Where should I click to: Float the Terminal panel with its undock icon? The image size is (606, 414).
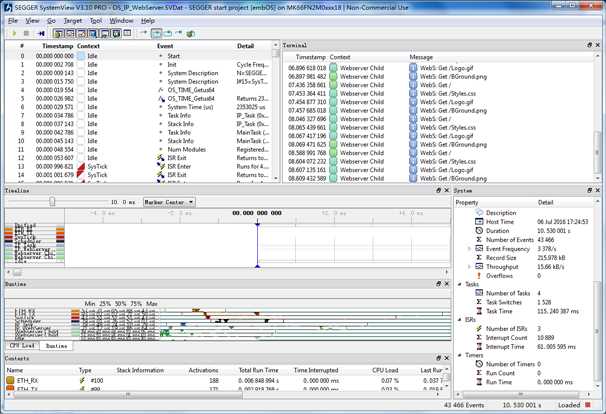[x=589, y=45]
